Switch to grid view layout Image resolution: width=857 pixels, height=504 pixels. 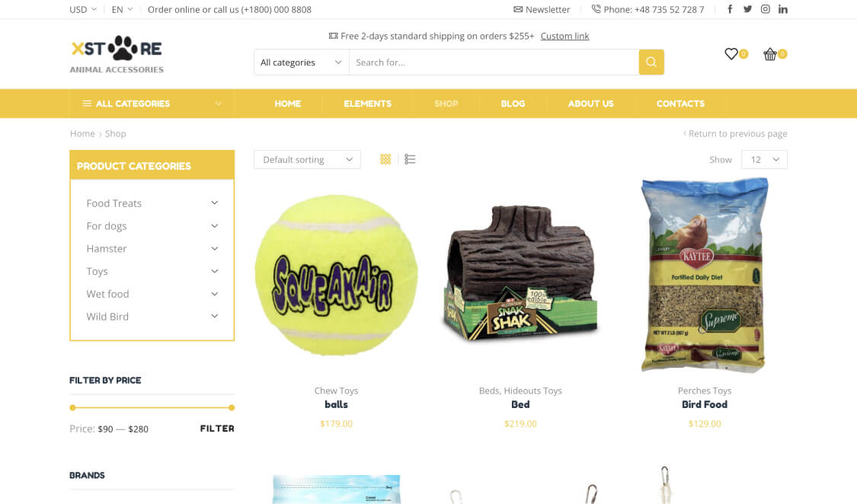pos(385,159)
